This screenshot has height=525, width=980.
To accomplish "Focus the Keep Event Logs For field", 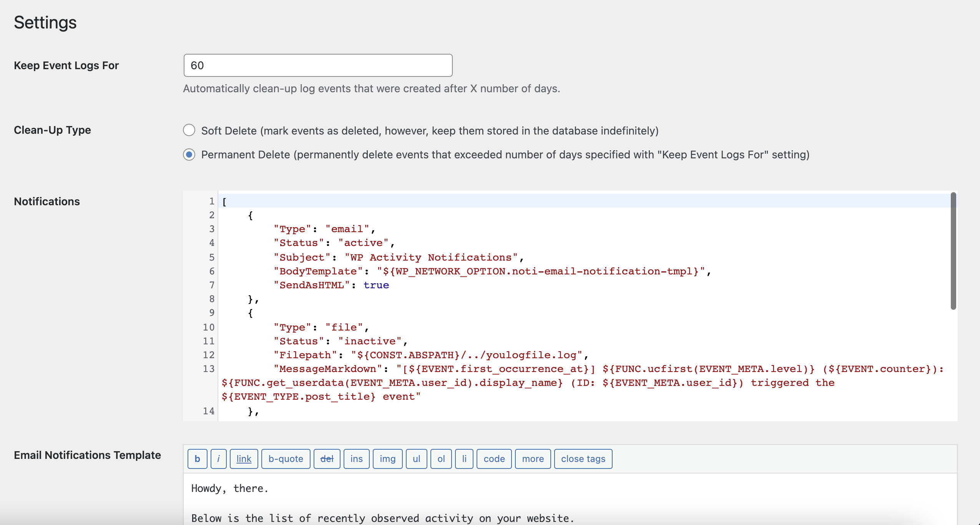I will [x=318, y=65].
